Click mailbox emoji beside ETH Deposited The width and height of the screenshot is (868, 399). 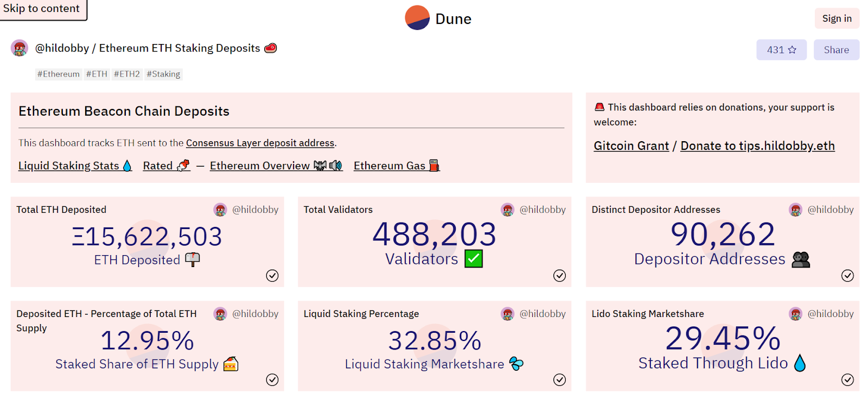pyautogui.click(x=193, y=260)
